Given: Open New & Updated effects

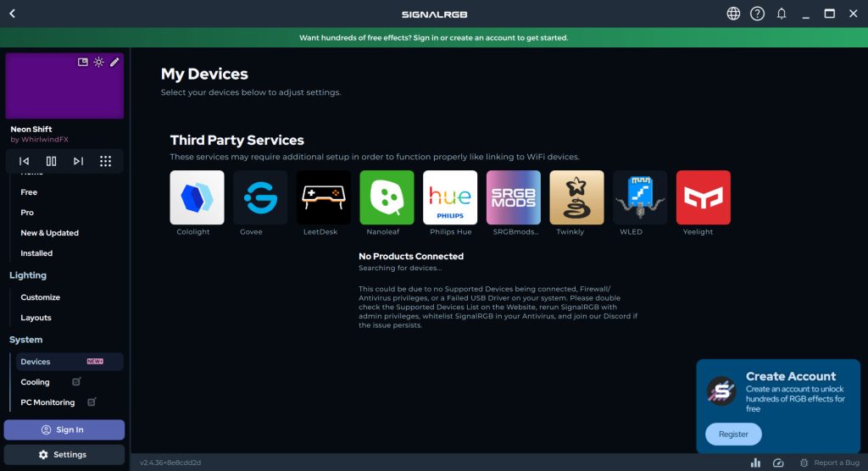Looking at the screenshot, I should pos(49,233).
